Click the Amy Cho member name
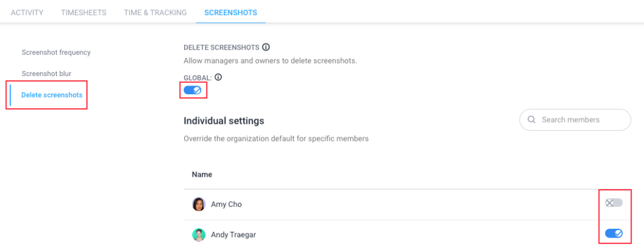This screenshot has height=247, width=644. point(226,204)
